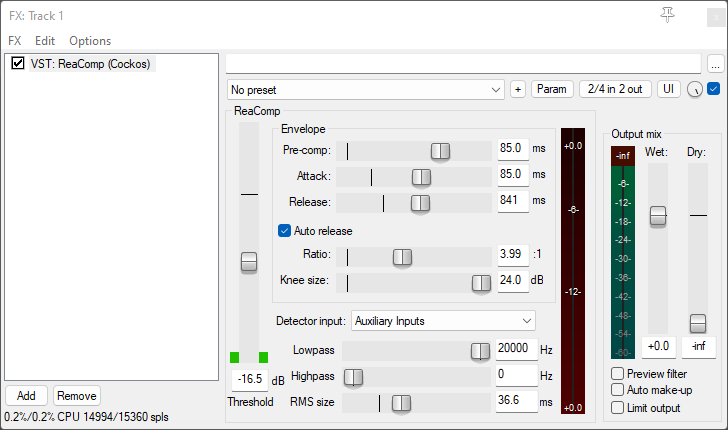Screen dimensions: 728x430
Task: Toggle the ReaComp enabled checkbox in list
Action: 18,63
